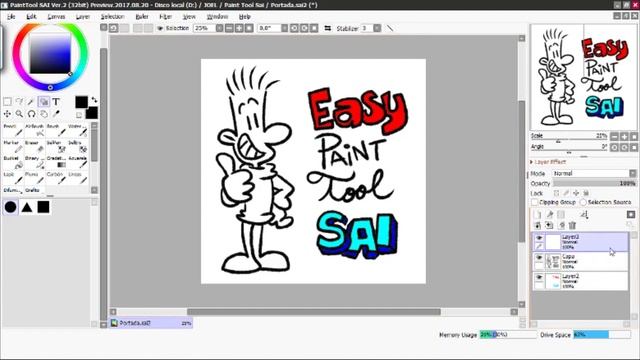Pick the circle shape
The height and width of the screenshot is (360, 640).
pos(11,207)
